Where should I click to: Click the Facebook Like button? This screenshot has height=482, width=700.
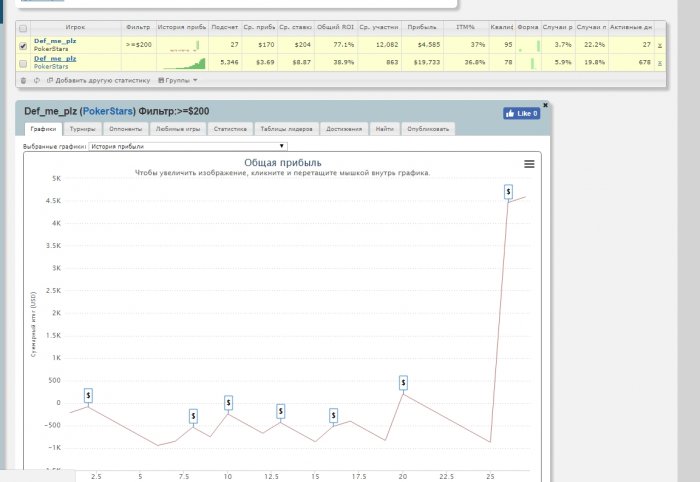click(x=521, y=114)
